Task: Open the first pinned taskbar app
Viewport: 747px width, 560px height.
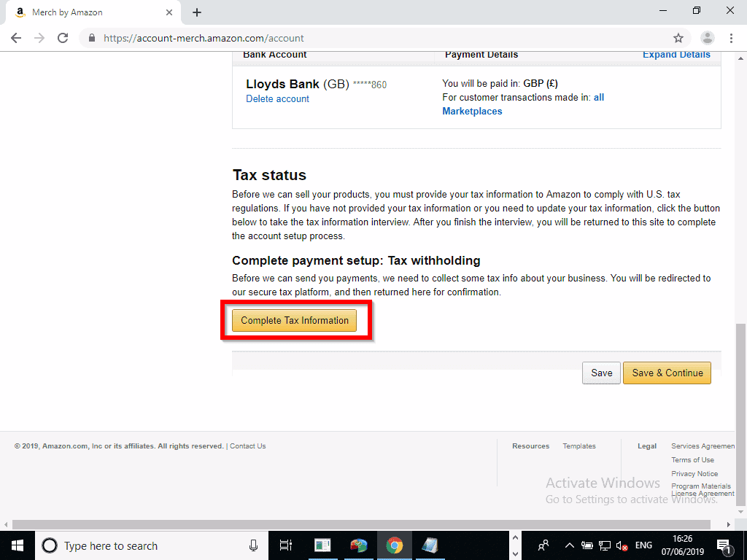Action: [322, 545]
